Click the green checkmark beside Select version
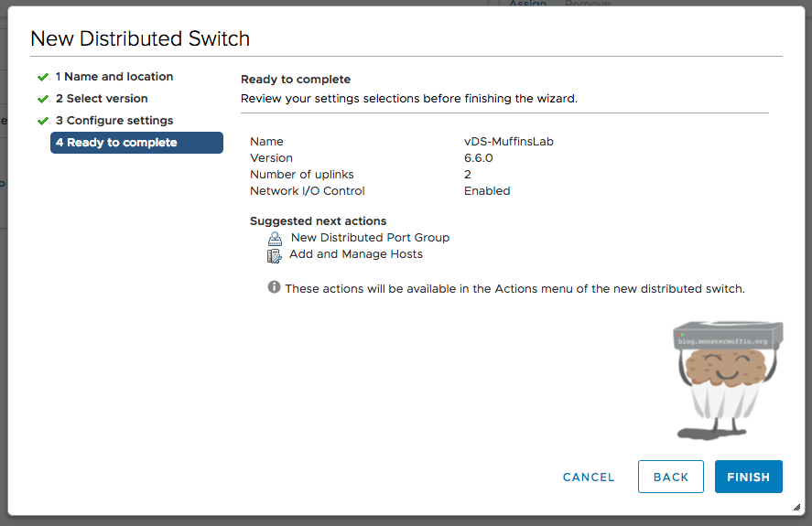812x526 pixels. coord(42,99)
